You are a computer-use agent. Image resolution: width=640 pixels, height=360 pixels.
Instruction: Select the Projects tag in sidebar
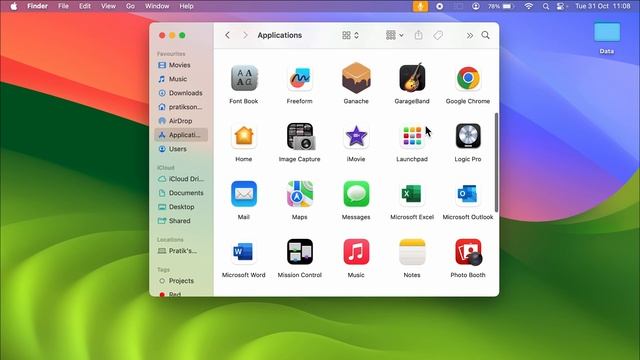pyautogui.click(x=181, y=281)
